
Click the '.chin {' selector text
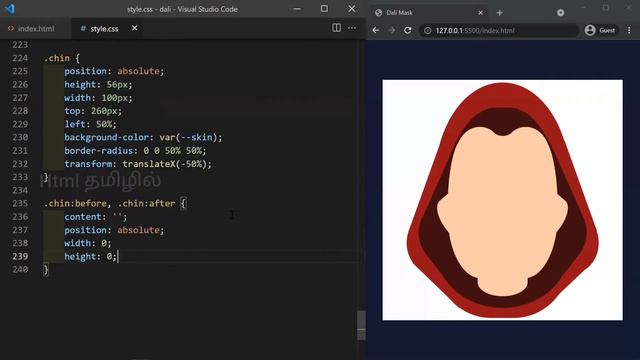(62, 58)
